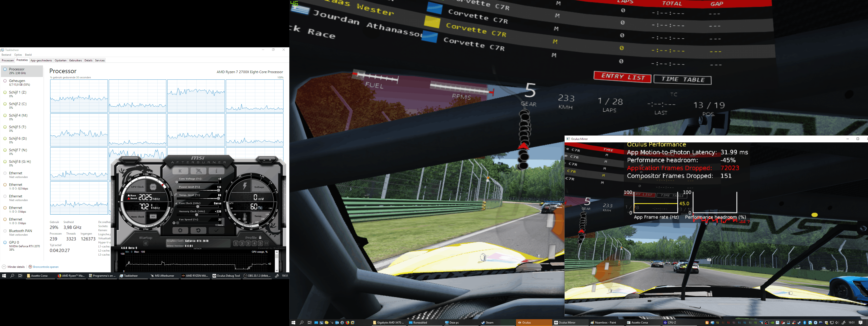This screenshot has height=326, width=868.
Task: Open voltage-frequency curve editor bars icon
Action: coord(176,204)
